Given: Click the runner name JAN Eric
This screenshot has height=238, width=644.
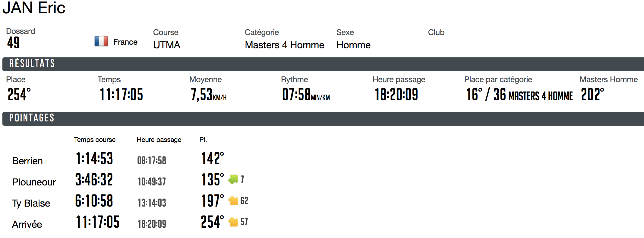Looking at the screenshot, I should click(34, 8).
